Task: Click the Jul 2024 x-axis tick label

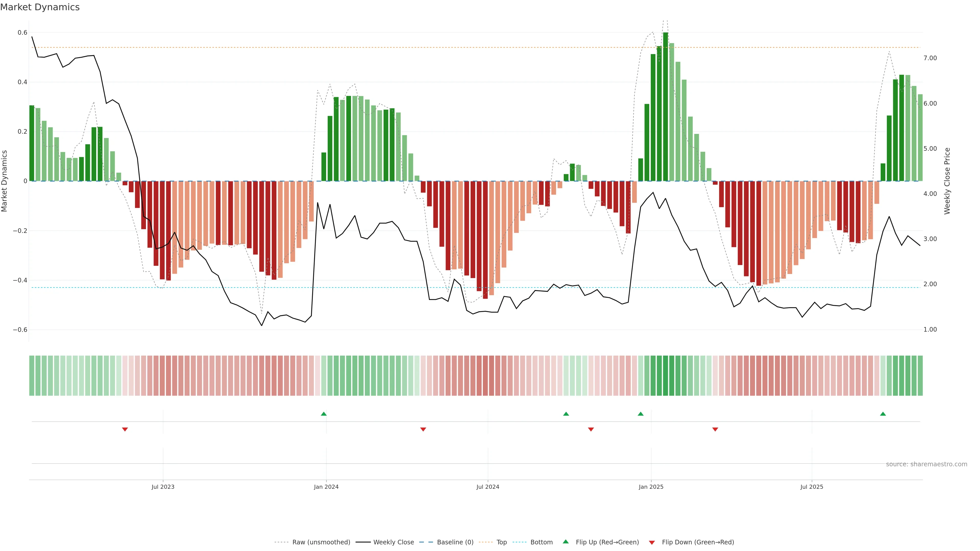Action: tap(488, 487)
